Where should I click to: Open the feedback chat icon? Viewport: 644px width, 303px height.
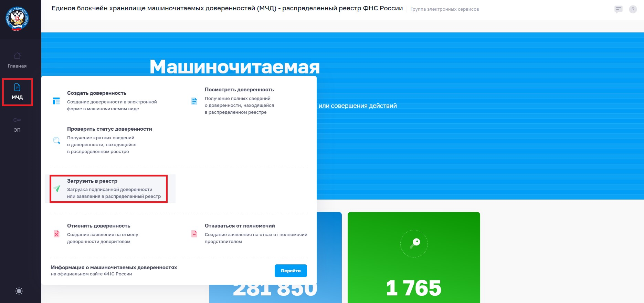(x=618, y=9)
